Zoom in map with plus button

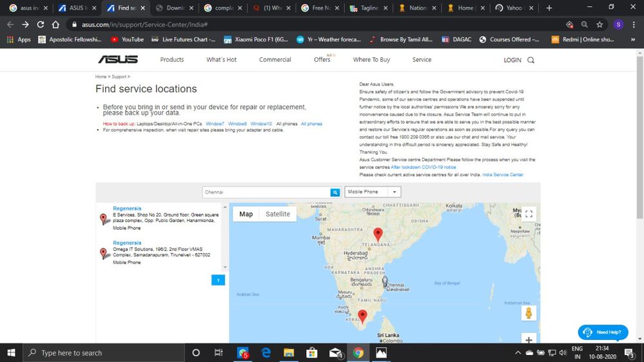[x=529, y=339]
